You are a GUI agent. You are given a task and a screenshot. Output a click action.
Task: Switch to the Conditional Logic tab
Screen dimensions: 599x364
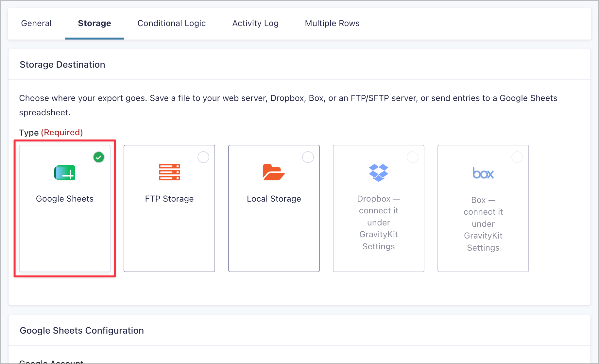click(172, 24)
